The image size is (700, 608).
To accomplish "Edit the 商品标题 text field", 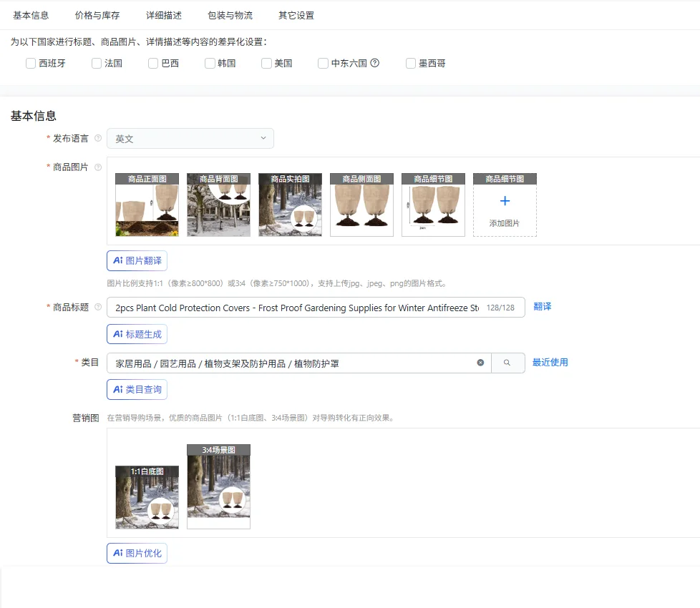I will (316, 308).
